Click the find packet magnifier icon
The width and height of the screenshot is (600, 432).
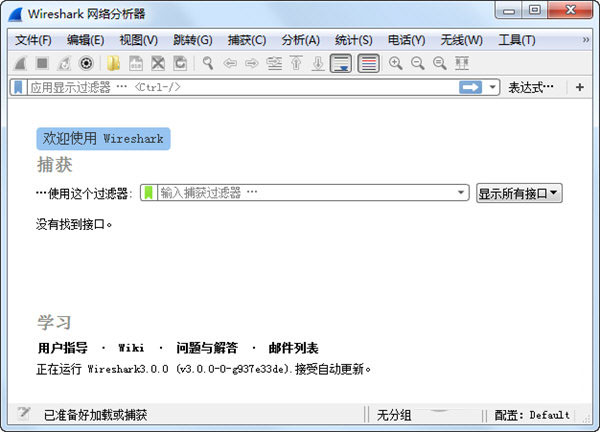pyautogui.click(x=208, y=63)
